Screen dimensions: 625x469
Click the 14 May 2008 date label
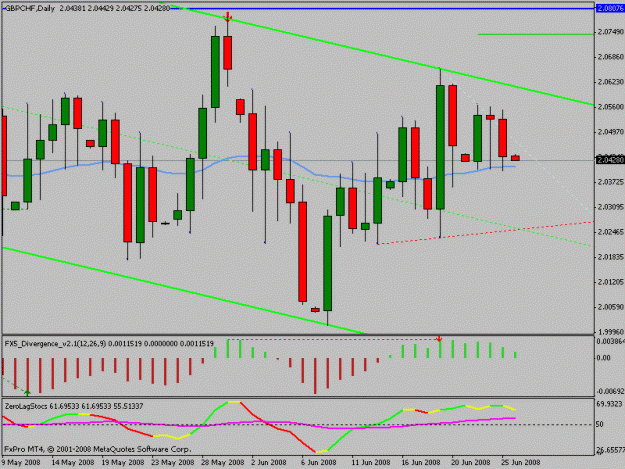[x=73, y=462]
